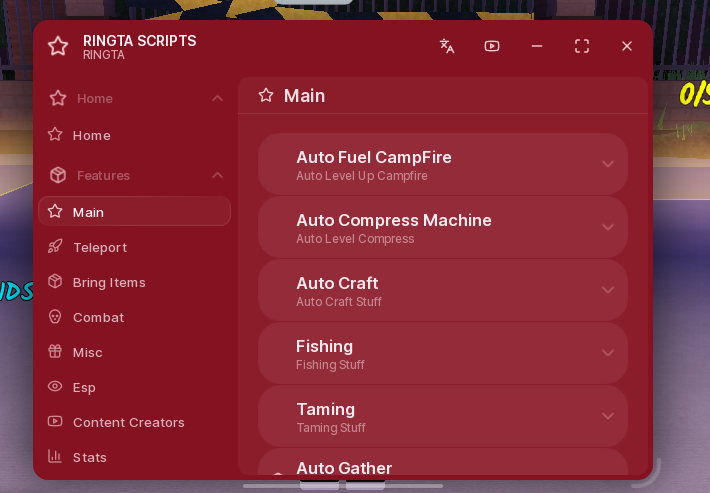Click the RINGTA SCRIPTS window title
The image size is (710, 493).
(139, 41)
